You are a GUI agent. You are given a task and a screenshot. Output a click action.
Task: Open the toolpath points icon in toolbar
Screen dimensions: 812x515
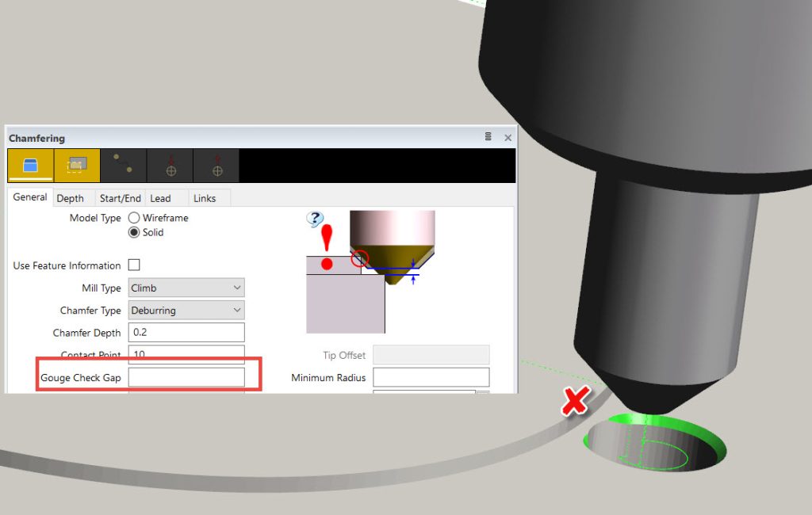tap(123, 166)
